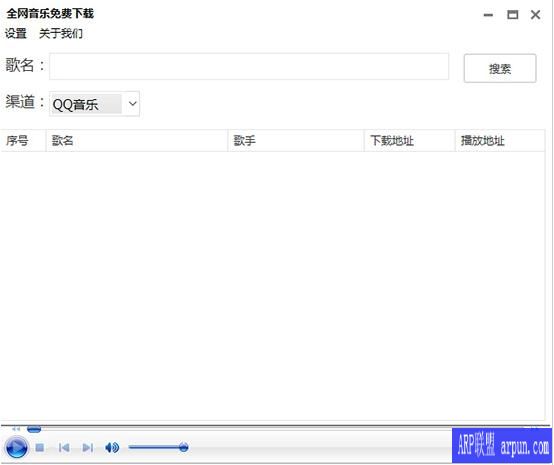Open the 渠道 source dropdown
The height and width of the screenshot is (465, 554).
click(94, 104)
